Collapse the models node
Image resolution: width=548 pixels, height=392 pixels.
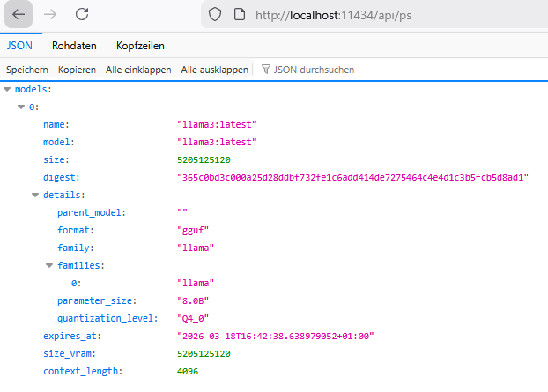click(8, 89)
